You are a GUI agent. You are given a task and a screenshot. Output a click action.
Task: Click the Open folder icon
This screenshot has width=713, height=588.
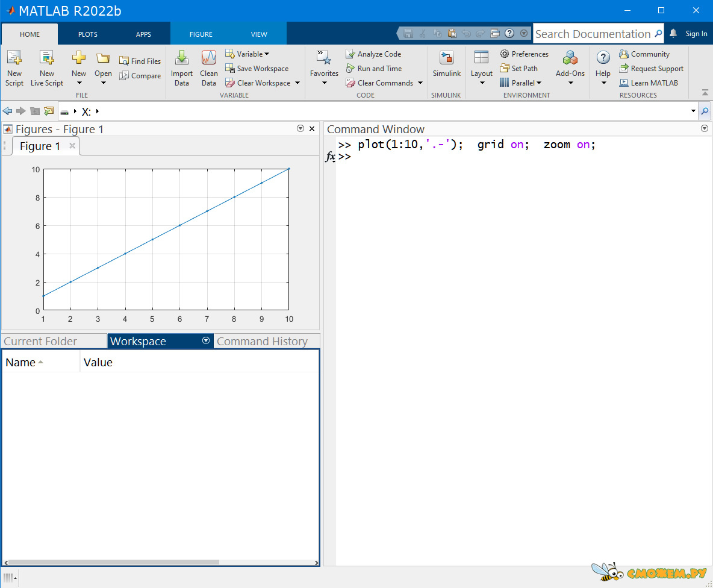[x=103, y=58]
